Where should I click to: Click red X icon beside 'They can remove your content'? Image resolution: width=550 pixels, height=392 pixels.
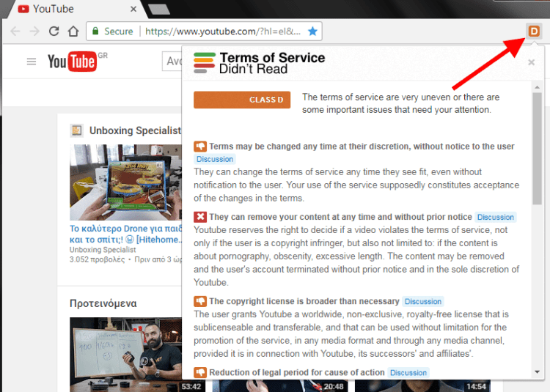pyautogui.click(x=200, y=217)
